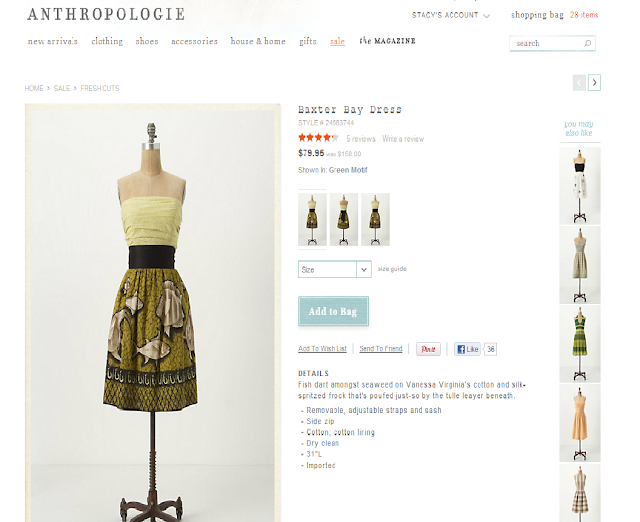This screenshot has width=640, height=522.
Task: Open the sale menu item
Action: (338, 41)
